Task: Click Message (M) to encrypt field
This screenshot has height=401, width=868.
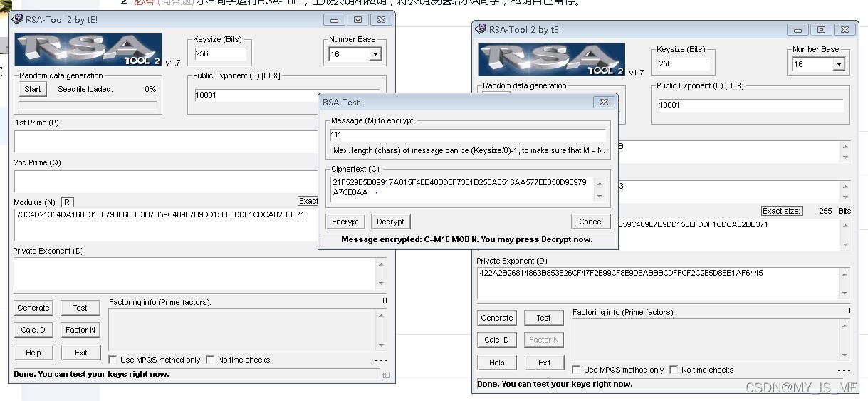Action: [x=468, y=135]
